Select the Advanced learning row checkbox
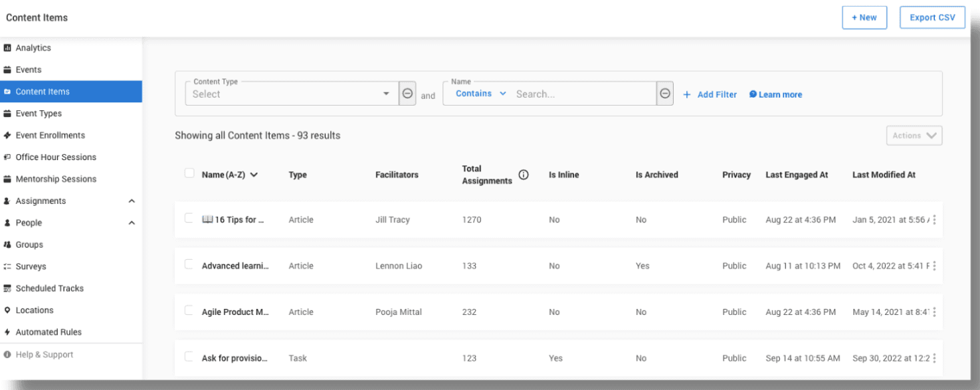This screenshot has height=390, width=980. tap(189, 264)
